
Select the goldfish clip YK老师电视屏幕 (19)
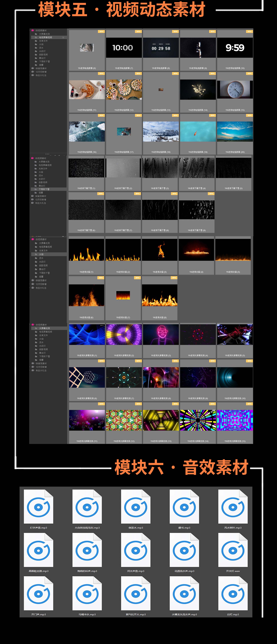(x=198, y=132)
